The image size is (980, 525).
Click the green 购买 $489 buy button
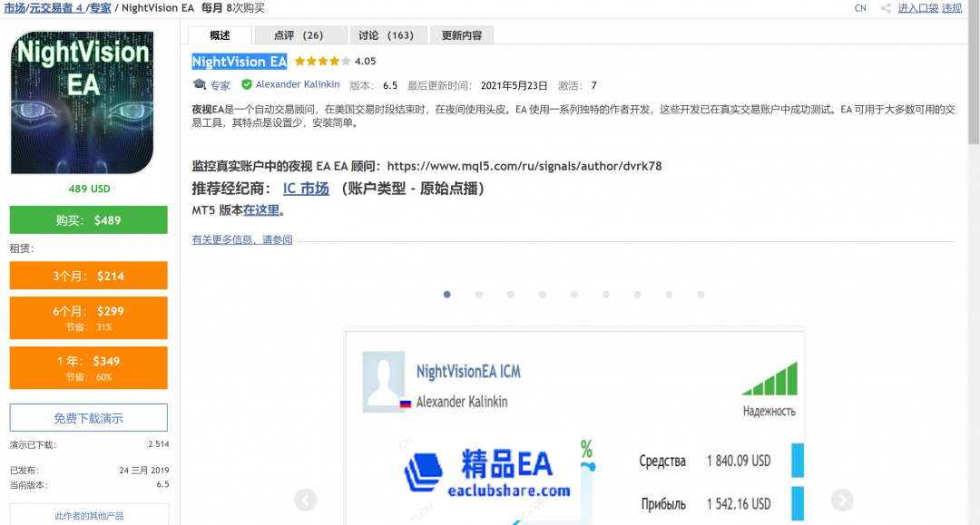coord(88,220)
